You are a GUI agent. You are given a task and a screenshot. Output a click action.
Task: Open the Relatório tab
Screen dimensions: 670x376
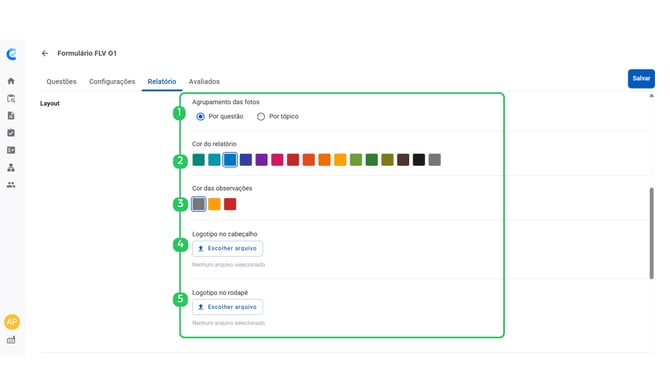pyautogui.click(x=162, y=81)
